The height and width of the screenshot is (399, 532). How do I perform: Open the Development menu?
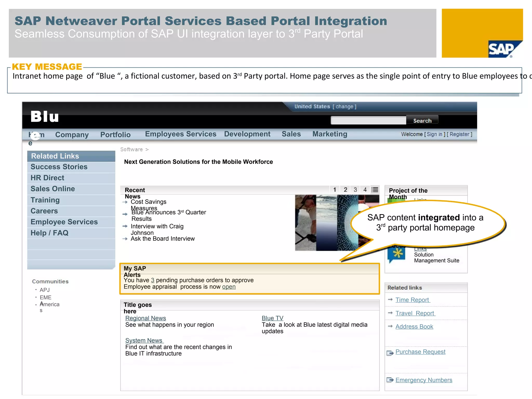coord(247,134)
